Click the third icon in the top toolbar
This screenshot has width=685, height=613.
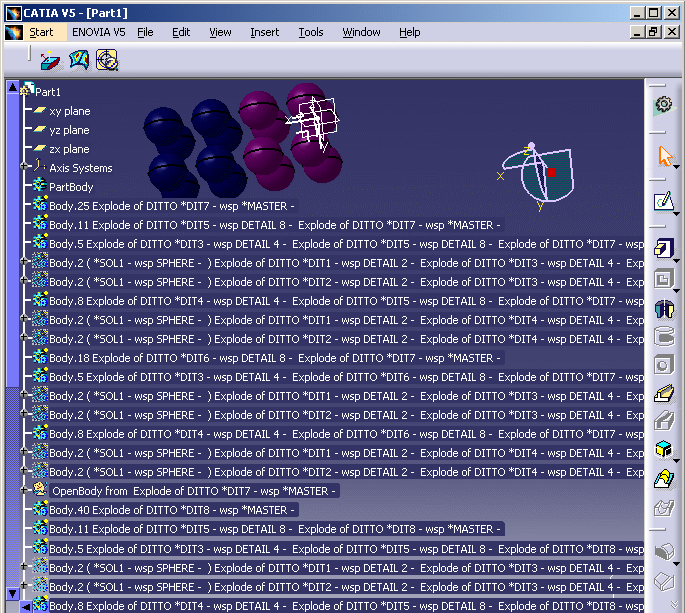tap(106, 61)
